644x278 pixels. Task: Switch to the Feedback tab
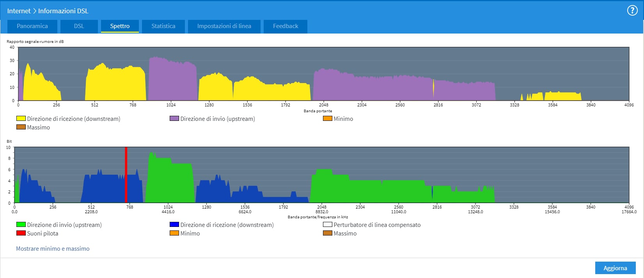pyautogui.click(x=285, y=26)
